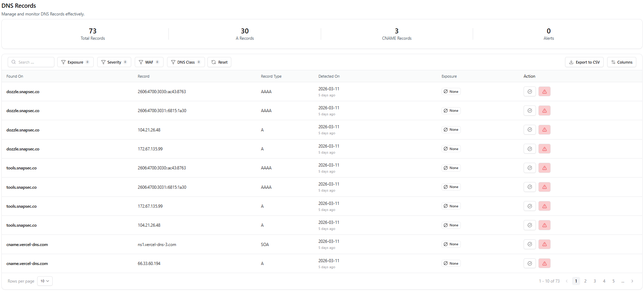This screenshot has height=291, width=644.
Task: Click 30 A Records stat
Action: (x=245, y=34)
